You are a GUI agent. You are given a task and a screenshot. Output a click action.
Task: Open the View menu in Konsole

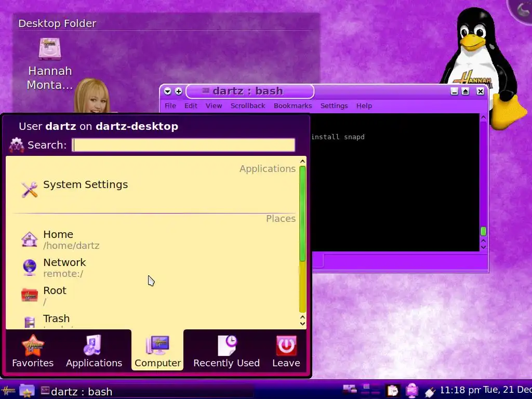coord(214,106)
